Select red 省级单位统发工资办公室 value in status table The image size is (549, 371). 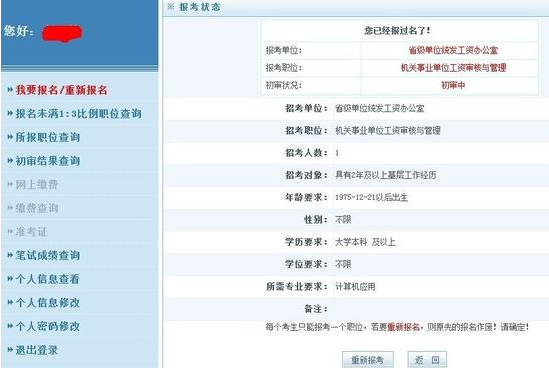[453, 50]
